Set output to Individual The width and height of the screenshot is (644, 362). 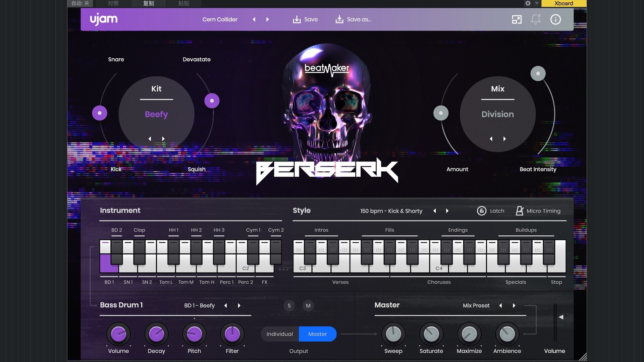(280, 334)
